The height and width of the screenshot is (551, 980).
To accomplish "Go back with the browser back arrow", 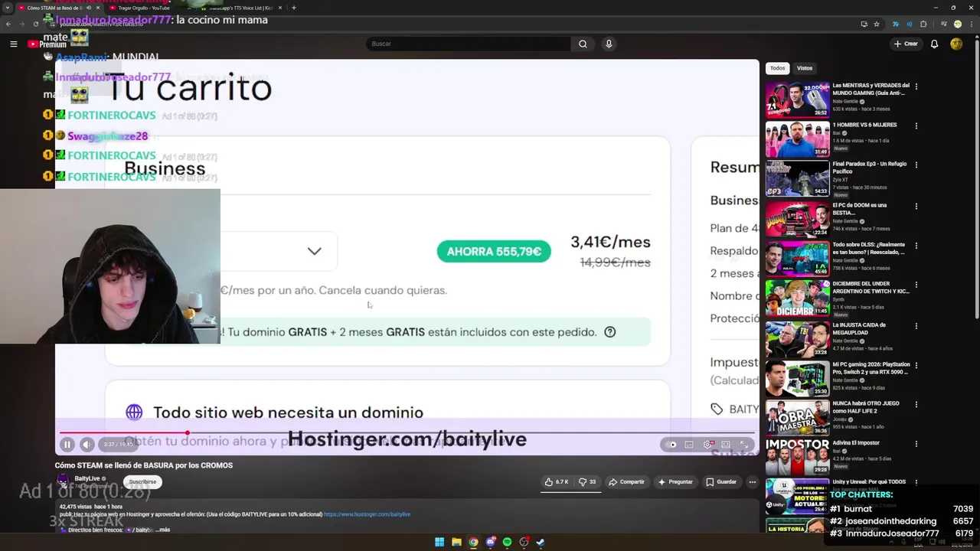I will 8,24.
